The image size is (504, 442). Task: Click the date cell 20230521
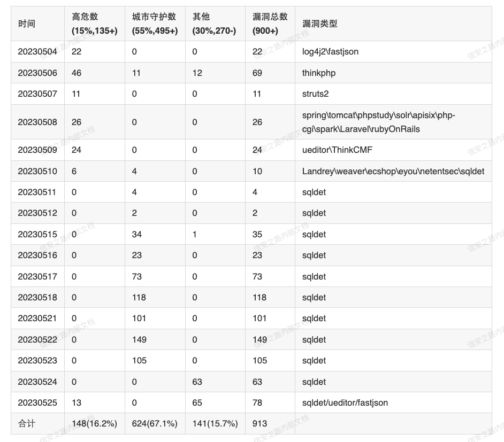[x=37, y=318]
